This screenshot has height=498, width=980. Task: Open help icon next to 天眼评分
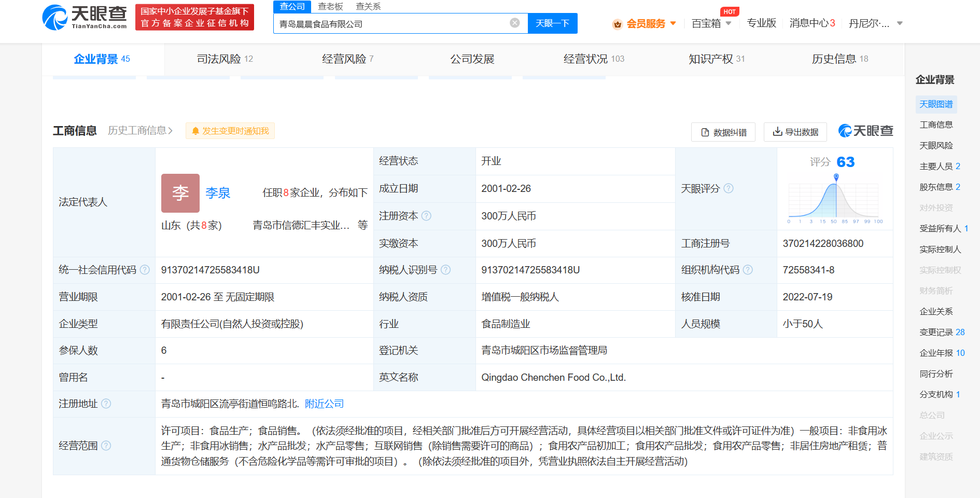tap(729, 188)
